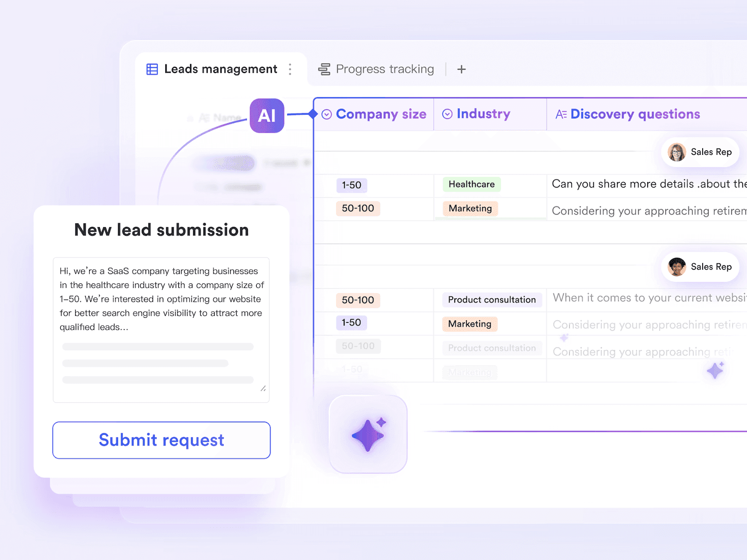
Task: Switch to the Progress tracking tab
Action: click(384, 69)
